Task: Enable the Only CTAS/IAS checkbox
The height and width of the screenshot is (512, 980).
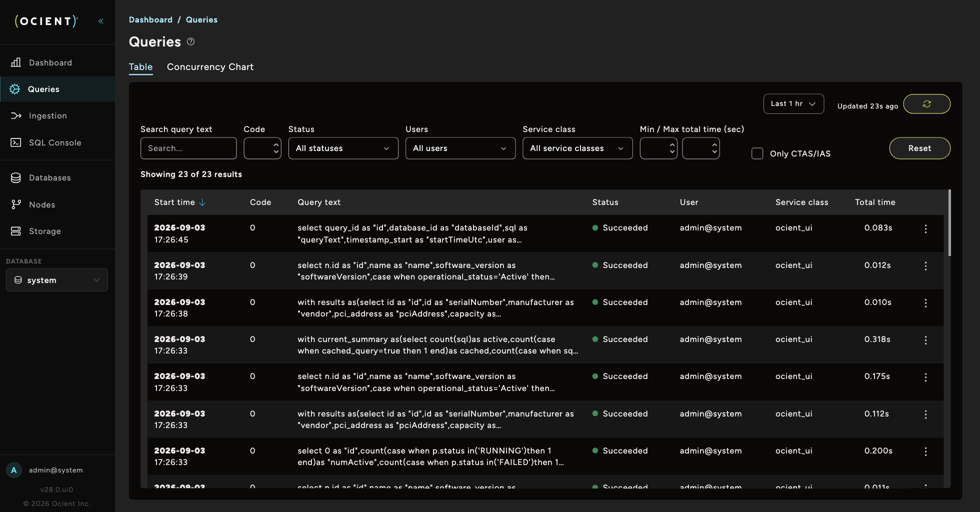Action: pyautogui.click(x=757, y=153)
